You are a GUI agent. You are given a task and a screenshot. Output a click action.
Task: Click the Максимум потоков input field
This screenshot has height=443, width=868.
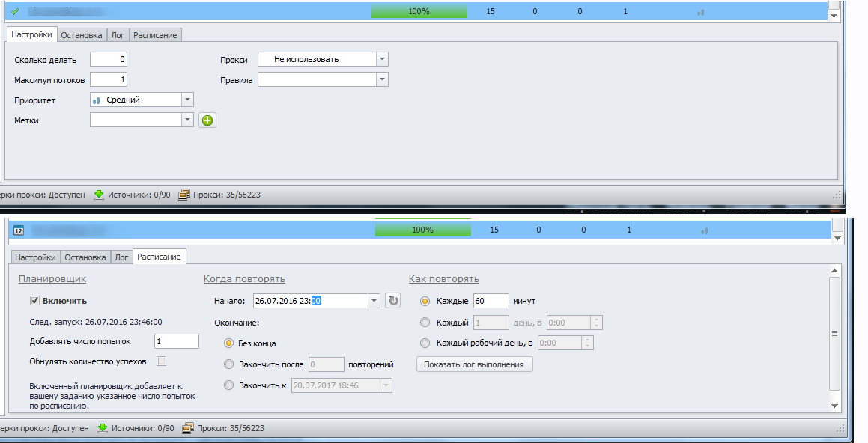point(109,79)
